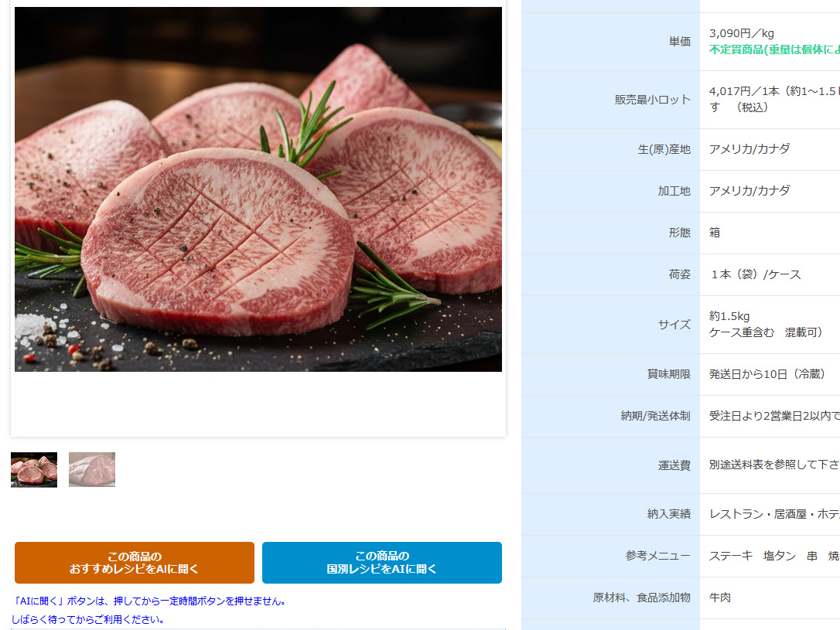
Task: Click the large beef tongue product photo
Action: 258,189
